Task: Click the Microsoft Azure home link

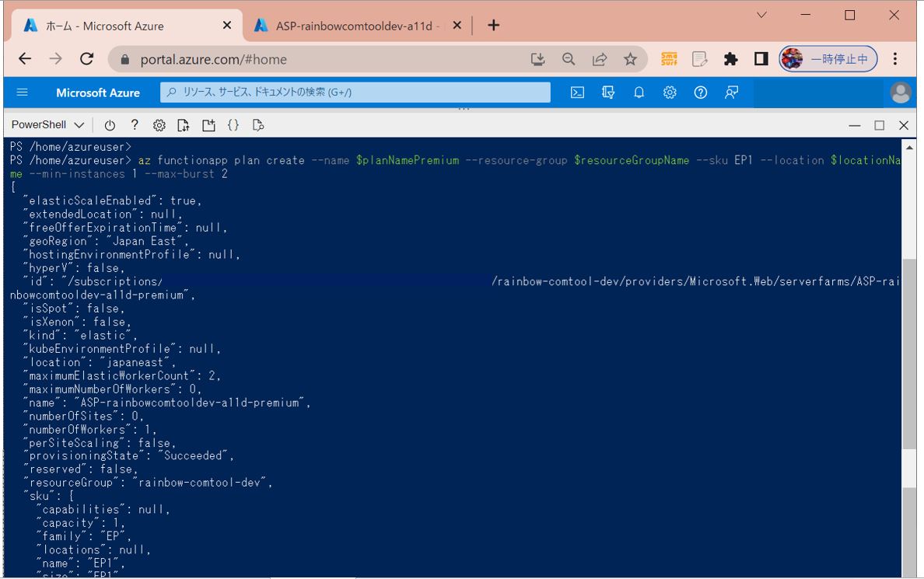Action: 98,92
